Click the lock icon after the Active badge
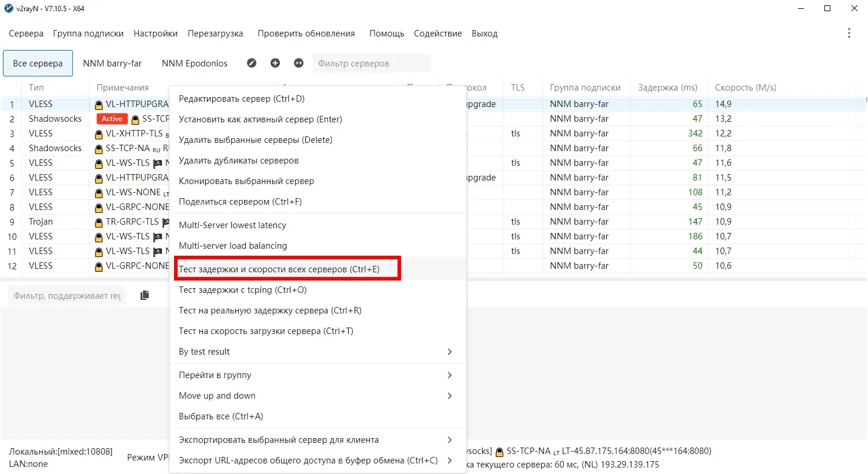The height and width of the screenshot is (474, 868). (x=136, y=119)
